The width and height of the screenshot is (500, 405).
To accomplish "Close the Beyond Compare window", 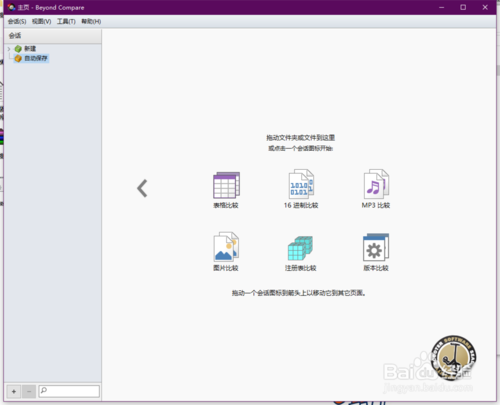I will tap(485, 7).
